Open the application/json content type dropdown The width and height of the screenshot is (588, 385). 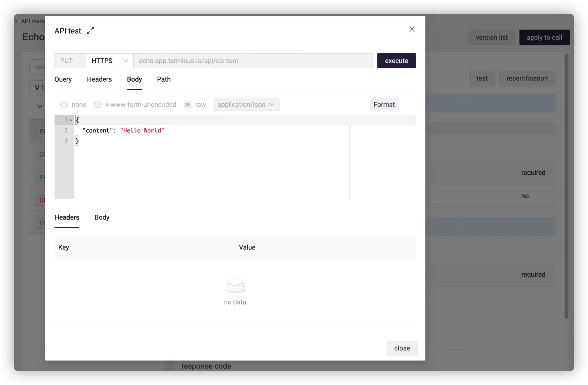(x=246, y=105)
